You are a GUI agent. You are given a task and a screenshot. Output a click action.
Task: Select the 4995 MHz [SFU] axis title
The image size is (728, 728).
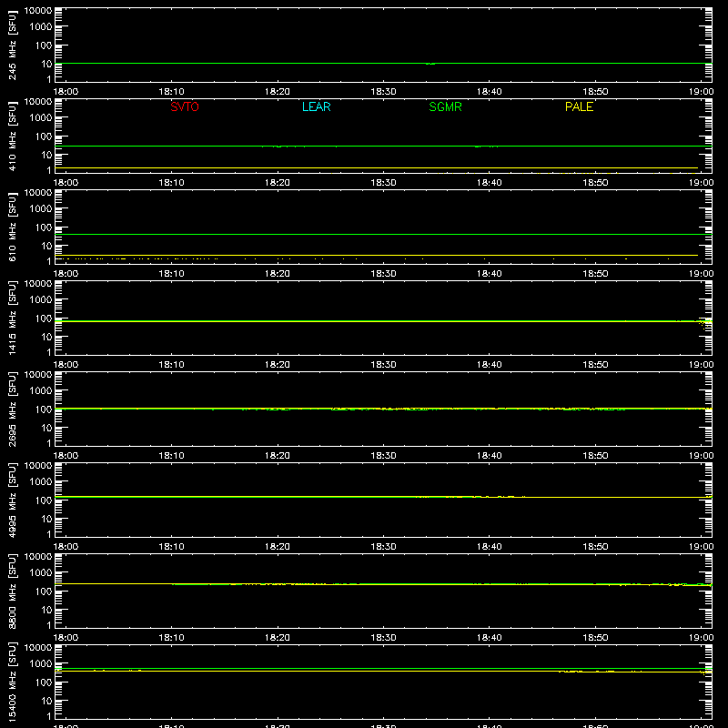(x=12, y=500)
